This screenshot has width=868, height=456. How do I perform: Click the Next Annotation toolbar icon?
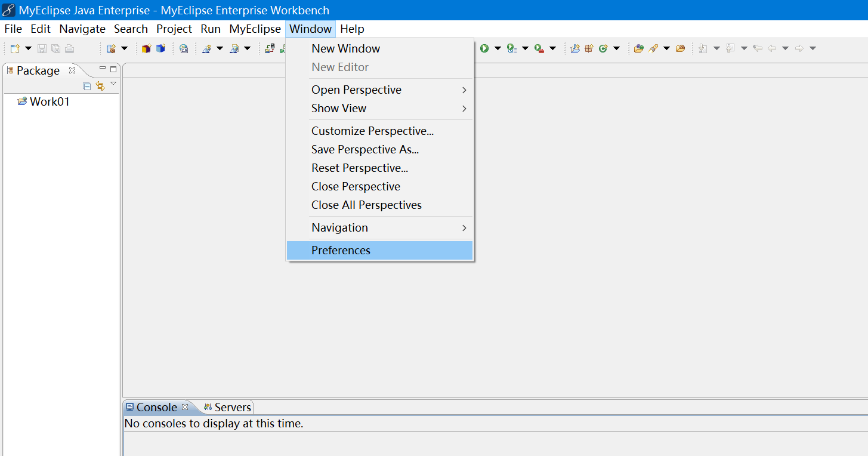[x=703, y=49]
